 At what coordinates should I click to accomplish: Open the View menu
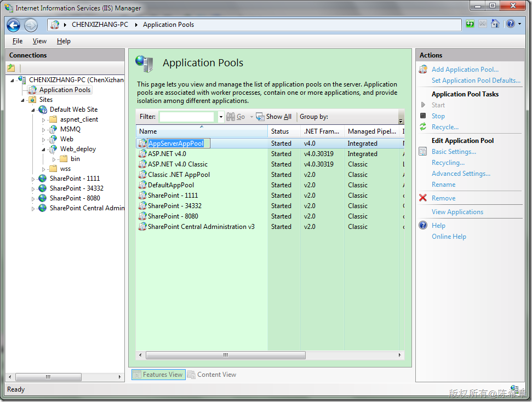tap(39, 41)
